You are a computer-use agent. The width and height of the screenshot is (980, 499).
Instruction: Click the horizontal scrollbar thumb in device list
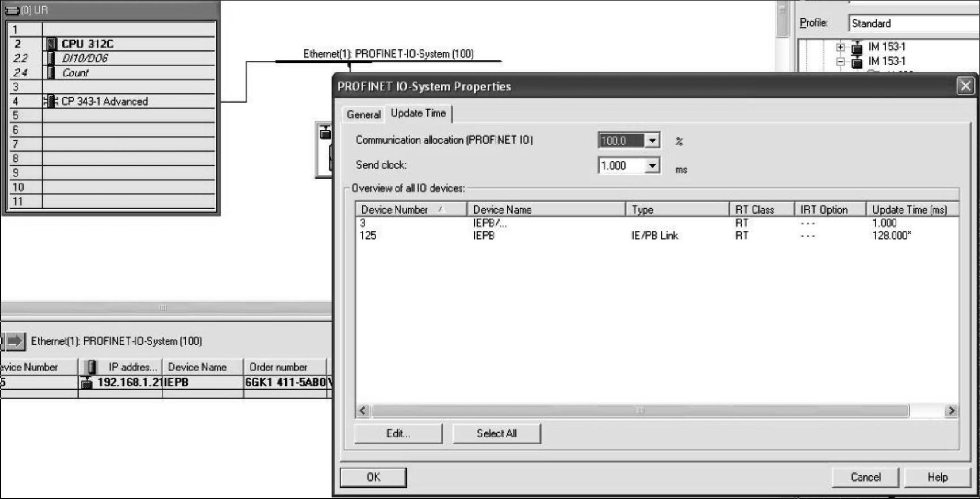coord(640,411)
